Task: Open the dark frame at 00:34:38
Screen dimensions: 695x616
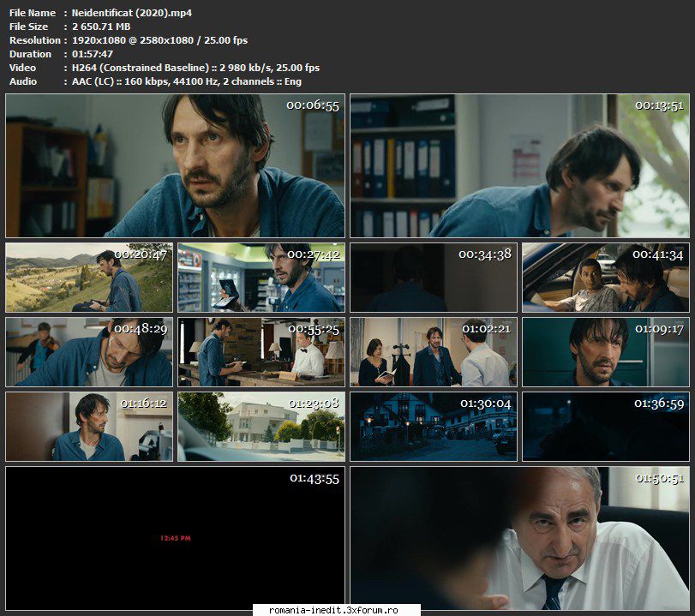Action: [434, 278]
